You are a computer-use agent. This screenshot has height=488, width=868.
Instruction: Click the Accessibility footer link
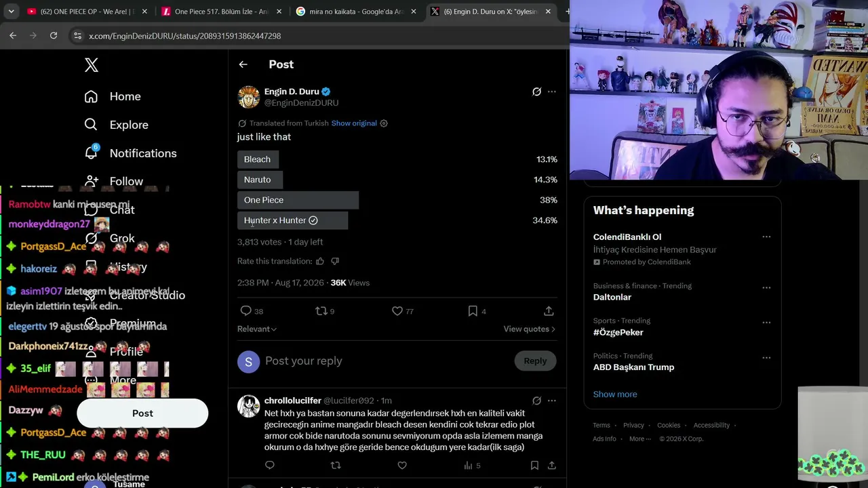(711, 426)
